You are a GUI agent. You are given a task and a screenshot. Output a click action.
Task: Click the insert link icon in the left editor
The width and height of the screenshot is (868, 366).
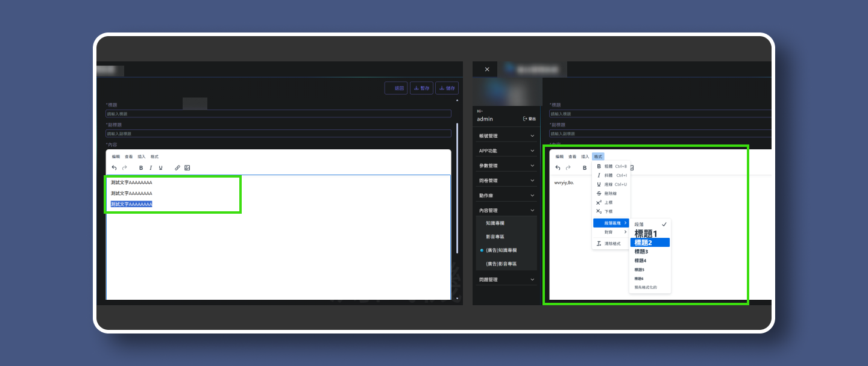[177, 168]
